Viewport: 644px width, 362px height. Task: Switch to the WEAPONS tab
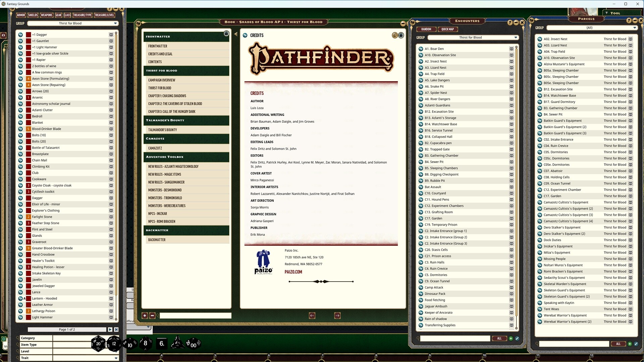[47, 15]
